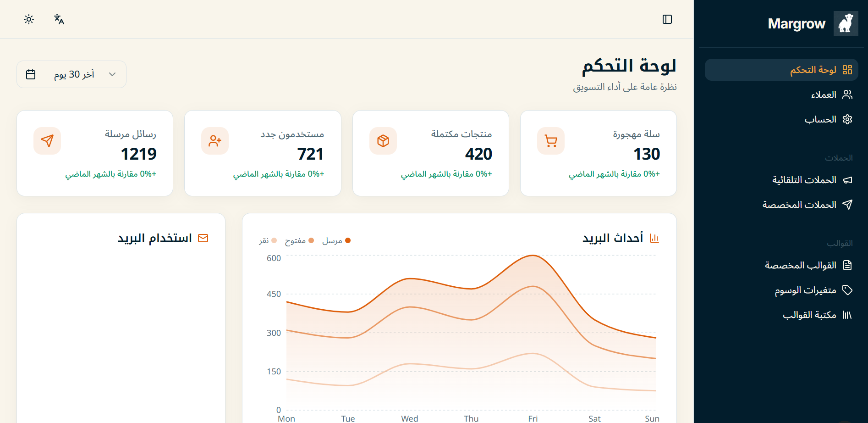The width and height of the screenshot is (868, 423).
Task: Click the bar chart icon beside أحداث البريد
Action: pos(654,238)
